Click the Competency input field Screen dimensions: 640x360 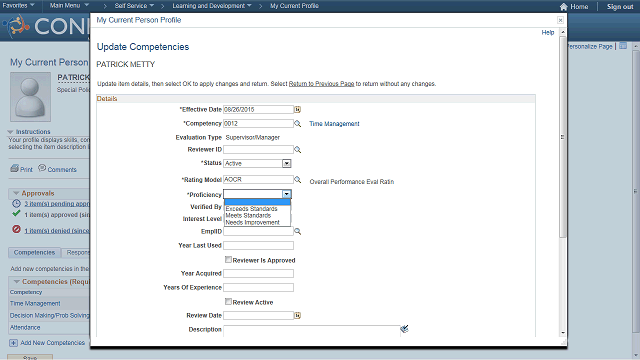[x=258, y=123]
